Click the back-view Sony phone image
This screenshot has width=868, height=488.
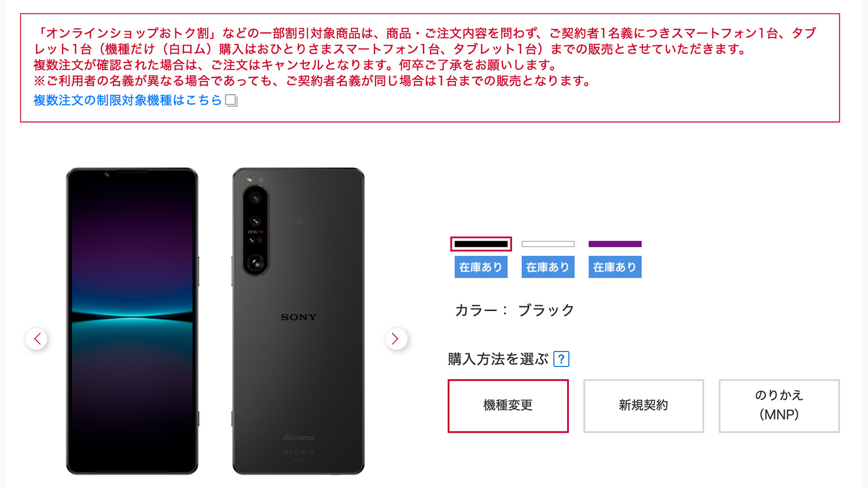[x=299, y=321]
